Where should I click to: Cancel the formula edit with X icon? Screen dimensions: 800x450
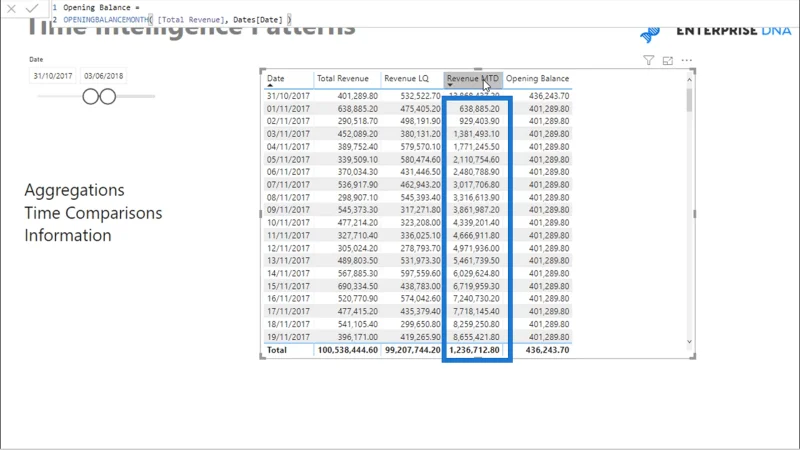11,9
